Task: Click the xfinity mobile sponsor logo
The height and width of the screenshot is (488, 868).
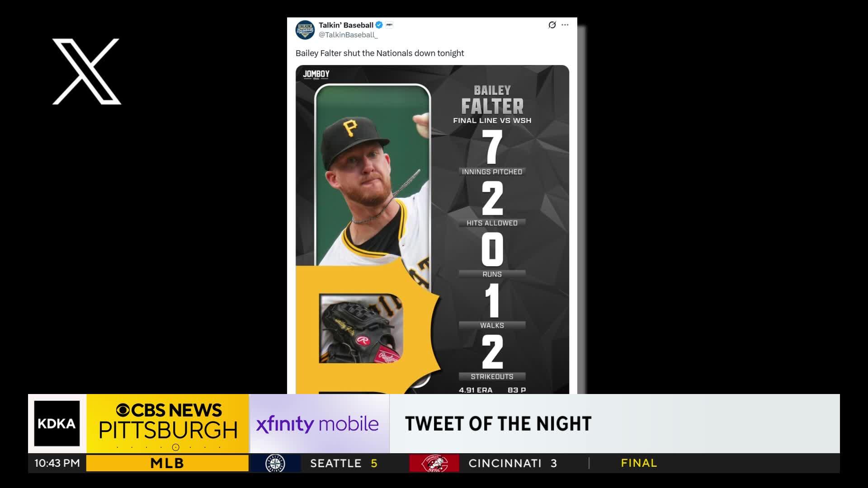Action: point(317,424)
